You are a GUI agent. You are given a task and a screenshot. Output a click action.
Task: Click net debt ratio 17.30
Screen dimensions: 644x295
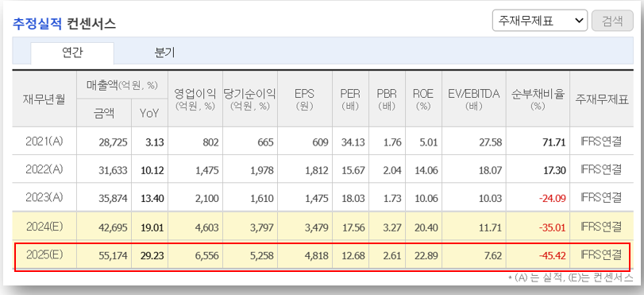point(554,170)
